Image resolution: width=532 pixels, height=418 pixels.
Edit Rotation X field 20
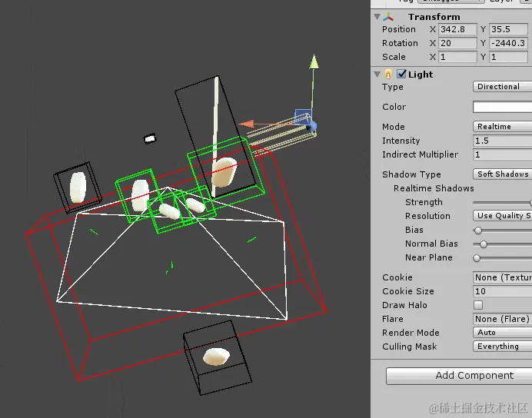[x=457, y=43]
